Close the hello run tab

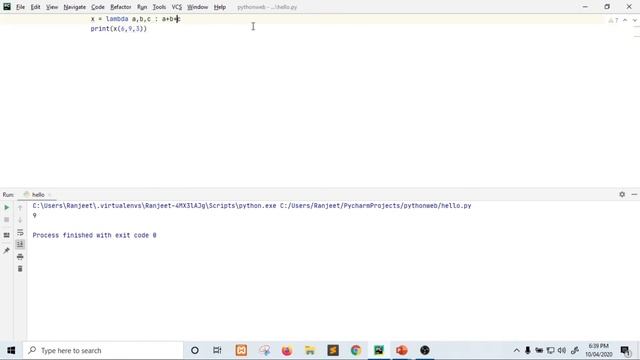coord(49,195)
